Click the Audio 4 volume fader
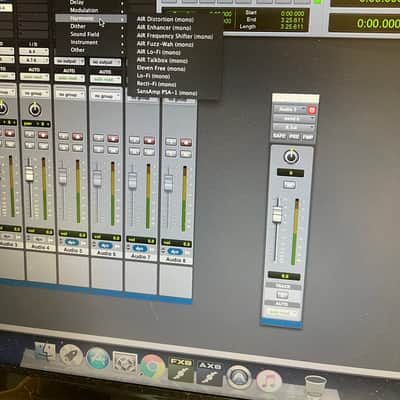This screenshot has height=400, width=400. [29, 174]
